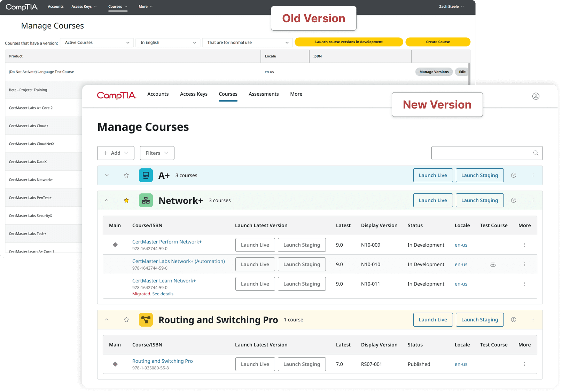
Task: Open More menu in old version header
Action: tap(146, 7)
